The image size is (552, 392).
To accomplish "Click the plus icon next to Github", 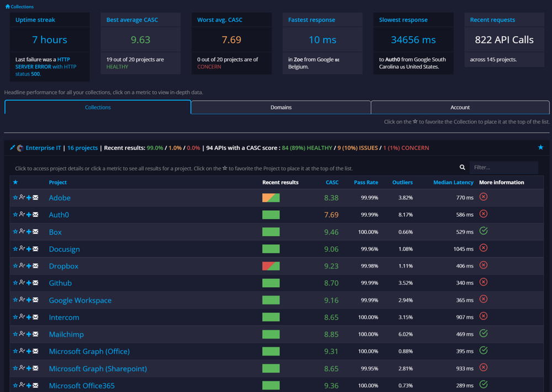I will tap(29, 283).
